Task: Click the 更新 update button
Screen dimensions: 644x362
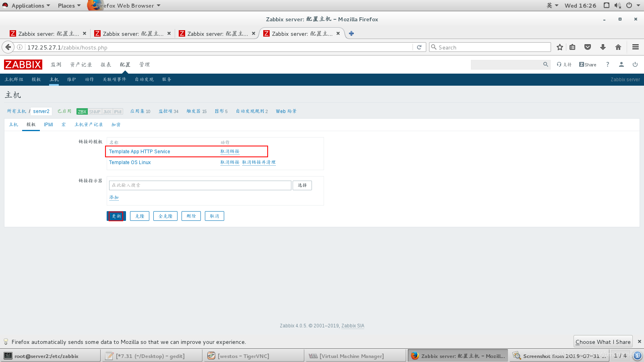Action: (116, 216)
